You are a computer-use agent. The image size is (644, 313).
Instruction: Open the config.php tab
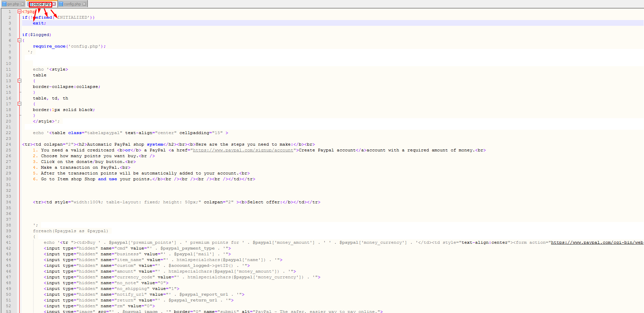point(72,4)
